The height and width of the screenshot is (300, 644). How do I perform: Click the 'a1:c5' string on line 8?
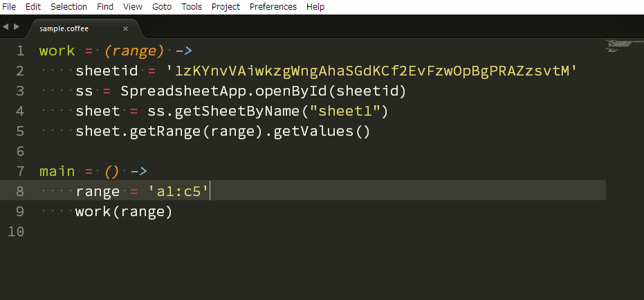[178, 192]
